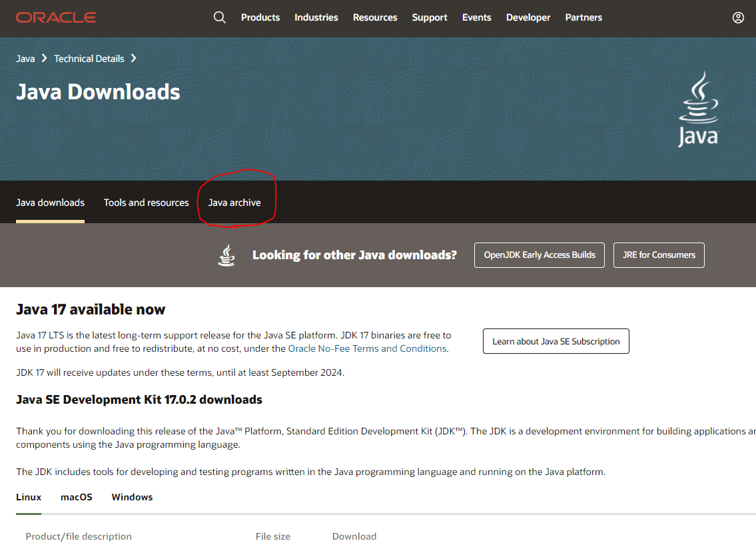Click the Java Downloads page title

point(98,92)
